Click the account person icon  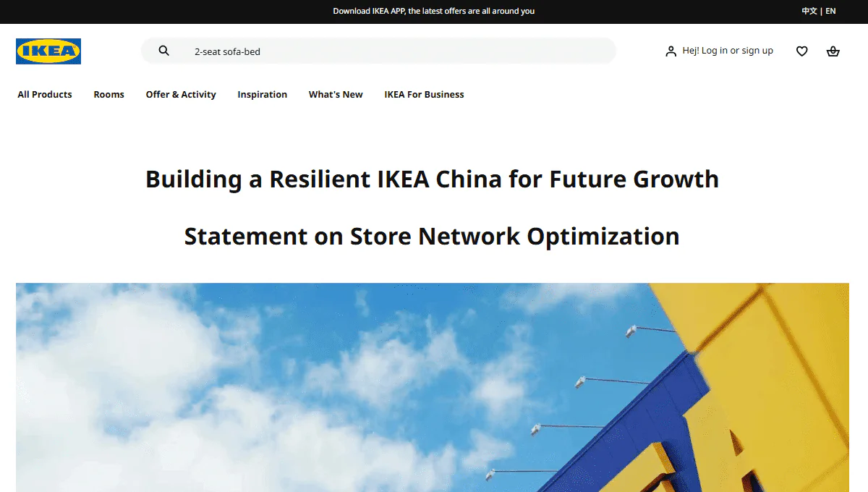(671, 51)
